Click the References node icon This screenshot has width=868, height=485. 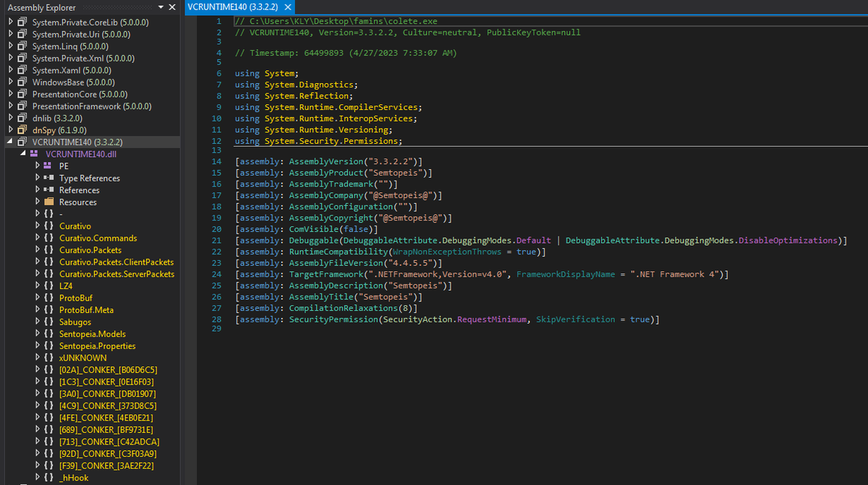[48, 190]
